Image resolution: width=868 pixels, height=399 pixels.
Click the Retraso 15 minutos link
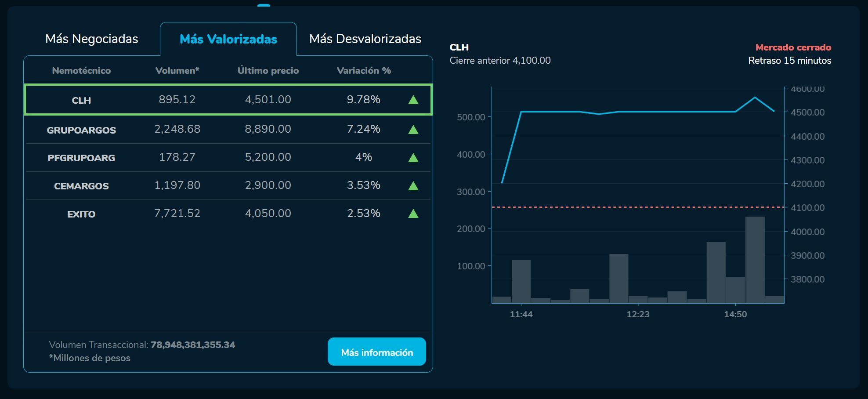[789, 61]
